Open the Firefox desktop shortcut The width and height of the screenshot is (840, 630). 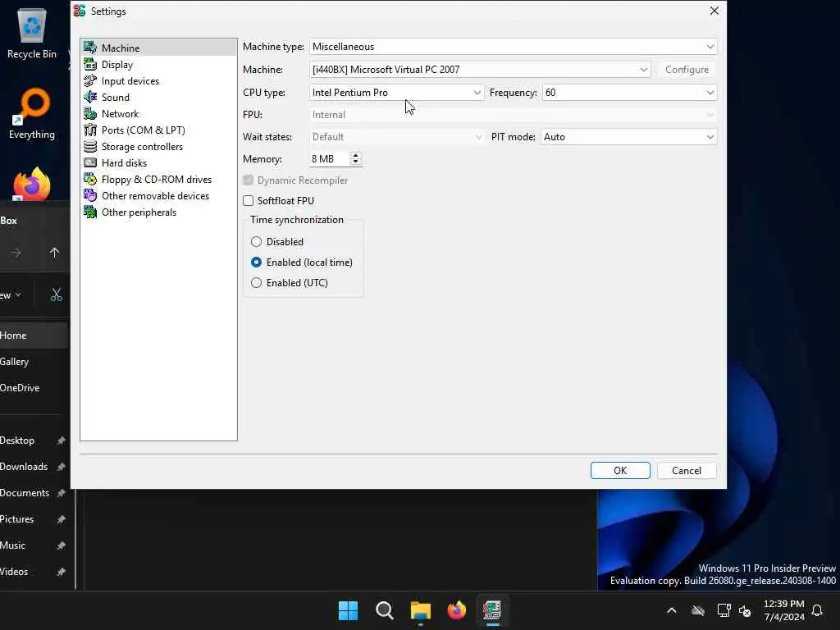click(32, 184)
